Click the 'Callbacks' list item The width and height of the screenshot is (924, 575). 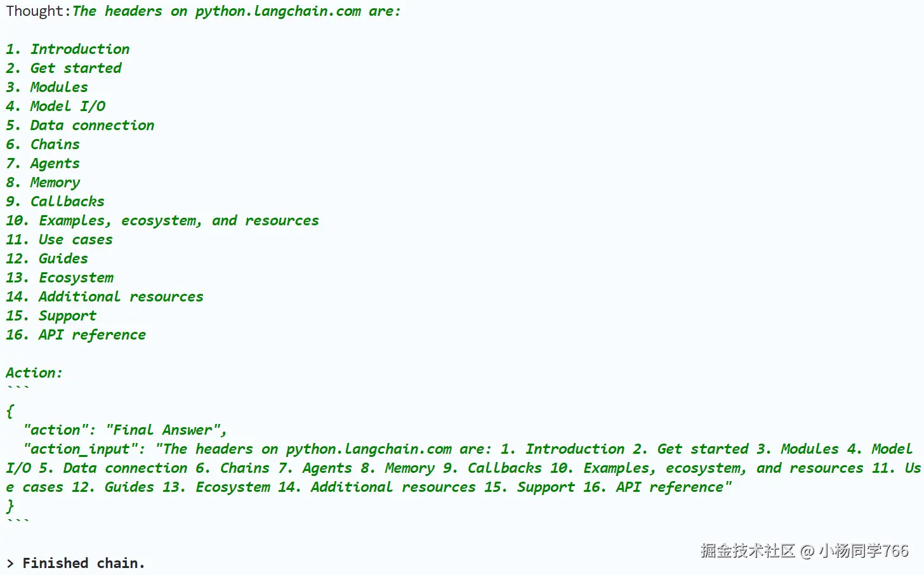pyautogui.click(x=67, y=202)
